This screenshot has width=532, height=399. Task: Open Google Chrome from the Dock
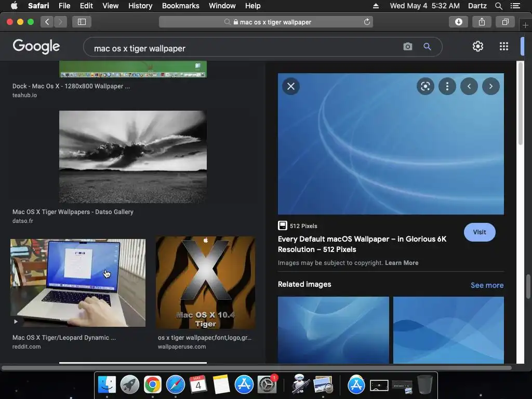pos(152,384)
